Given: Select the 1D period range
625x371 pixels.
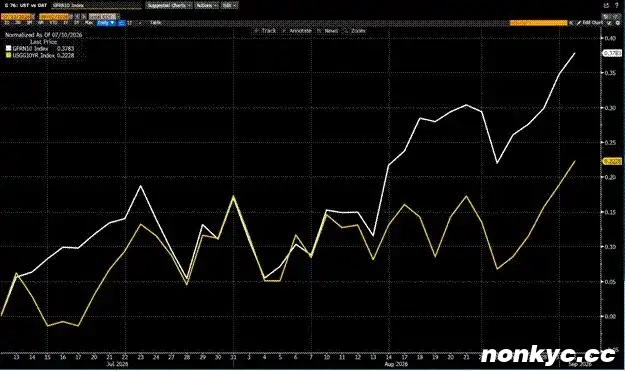Looking at the screenshot, I should 7,23.
